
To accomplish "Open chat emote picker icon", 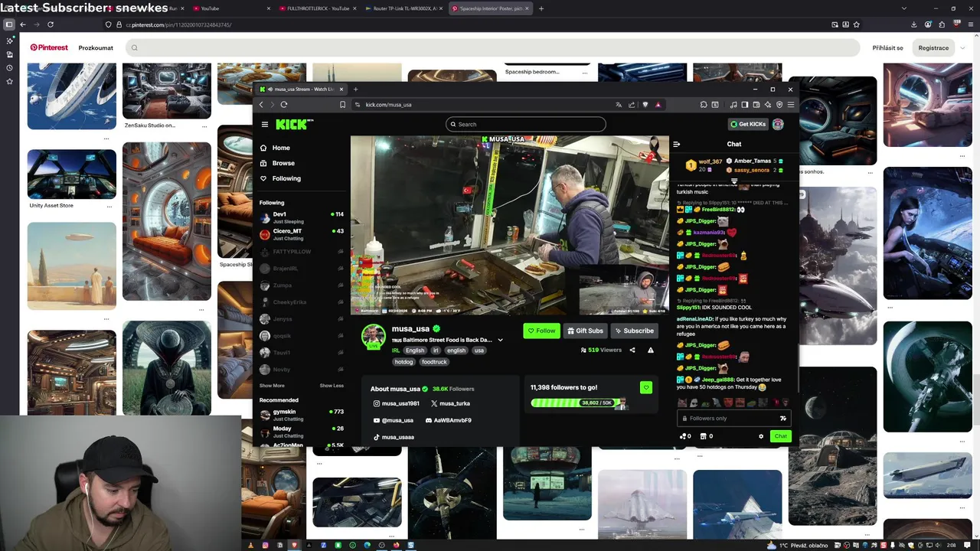I will coord(782,419).
